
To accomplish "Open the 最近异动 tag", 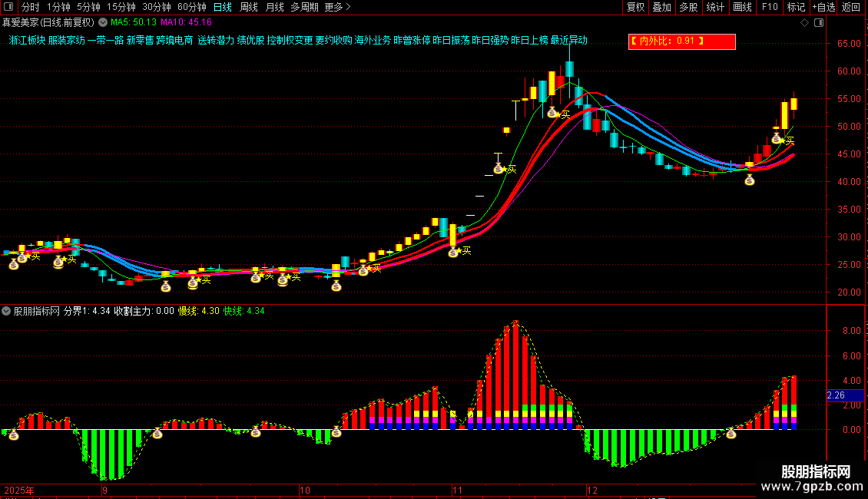I will pyautogui.click(x=569, y=41).
